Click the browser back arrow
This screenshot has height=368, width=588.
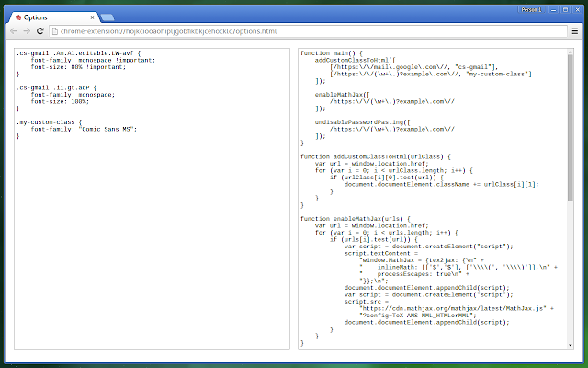click(x=14, y=31)
